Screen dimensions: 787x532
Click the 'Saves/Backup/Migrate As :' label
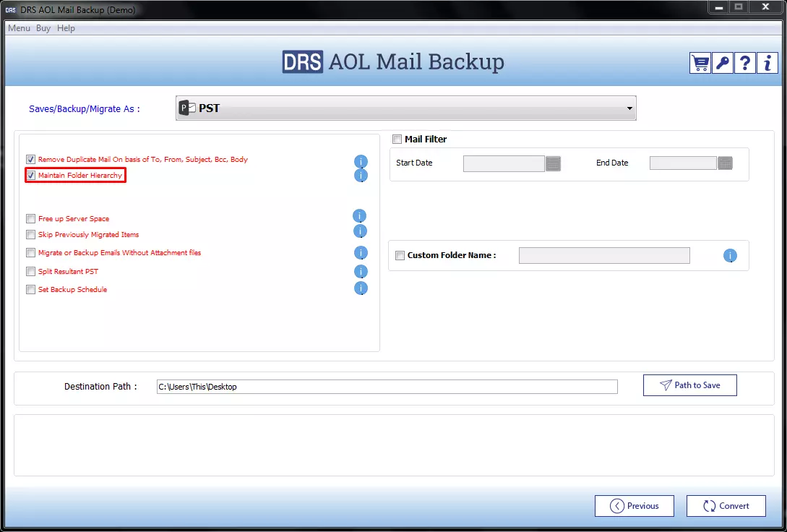coord(85,109)
